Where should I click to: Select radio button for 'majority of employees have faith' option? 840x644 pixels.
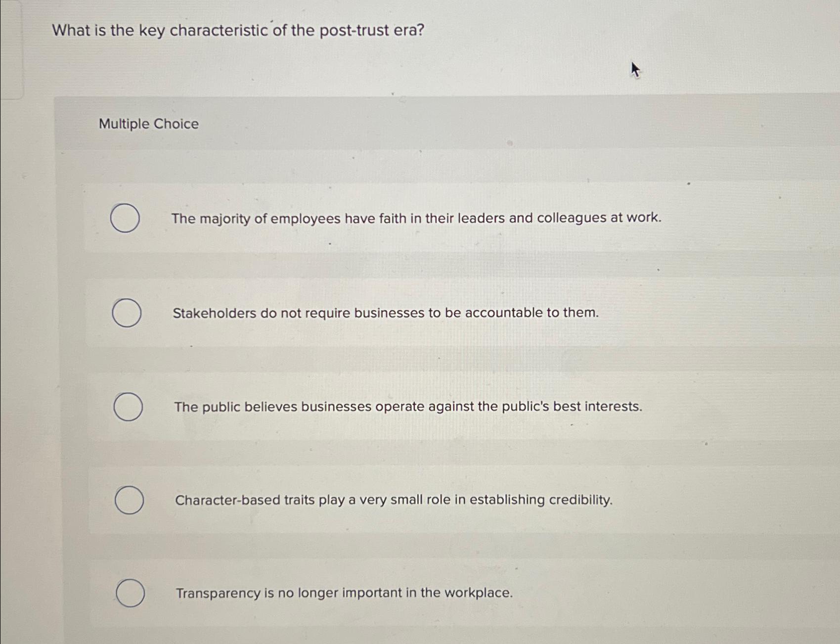[x=126, y=218]
